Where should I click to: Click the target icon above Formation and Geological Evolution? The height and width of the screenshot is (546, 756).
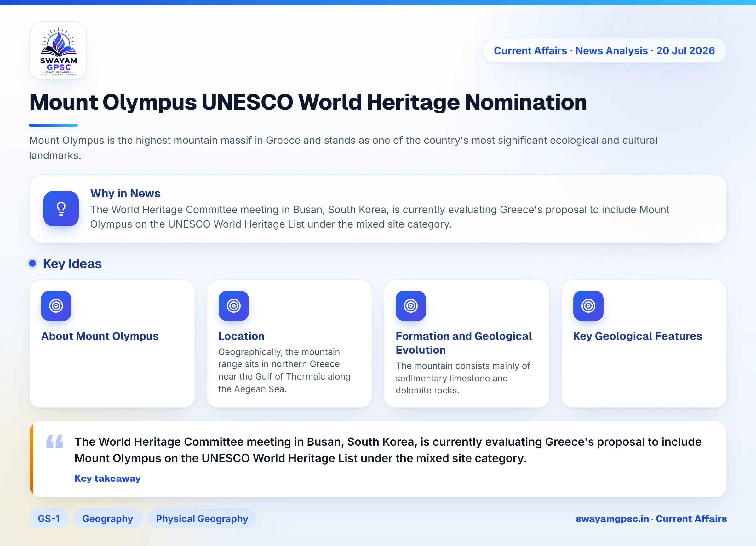point(411,305)
